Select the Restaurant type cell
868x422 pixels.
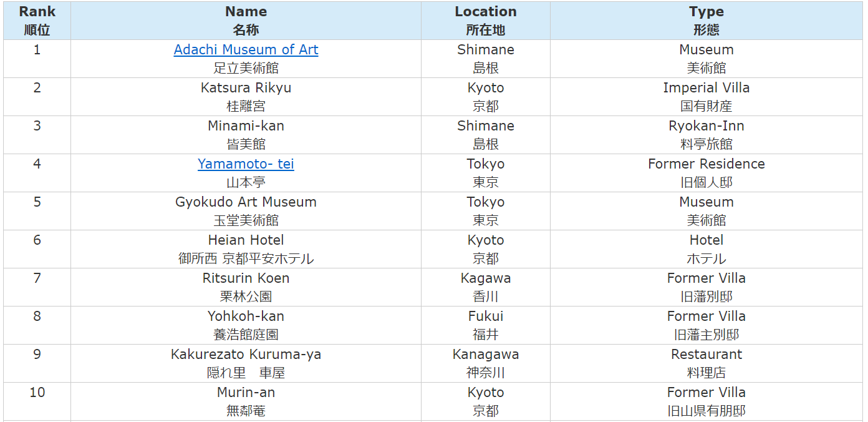coord(706,363)
